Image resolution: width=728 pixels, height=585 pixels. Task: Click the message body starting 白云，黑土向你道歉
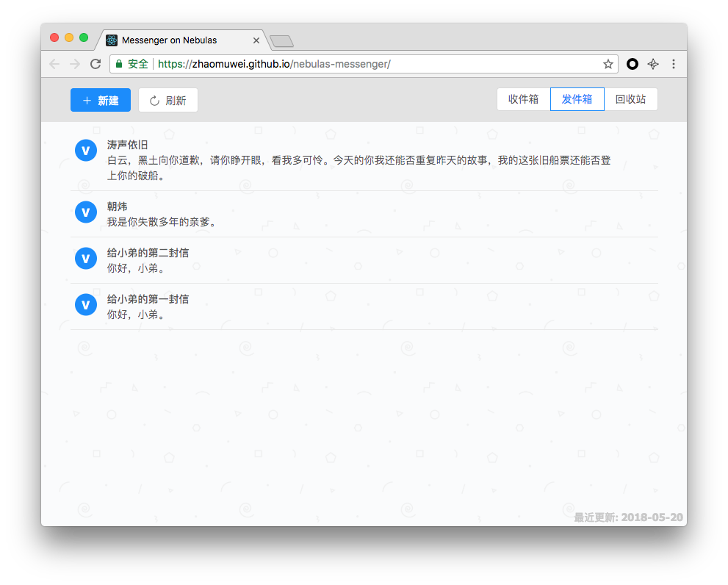click(358, 168)
